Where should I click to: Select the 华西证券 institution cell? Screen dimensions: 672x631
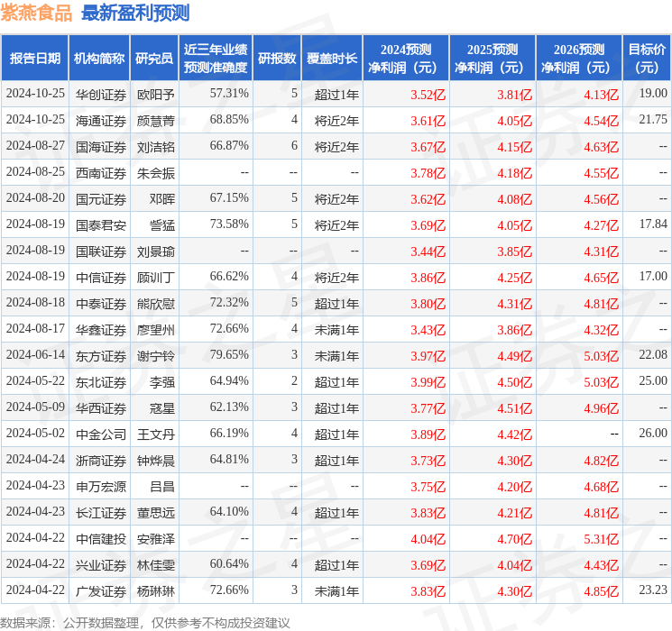[x=101, y=408]
